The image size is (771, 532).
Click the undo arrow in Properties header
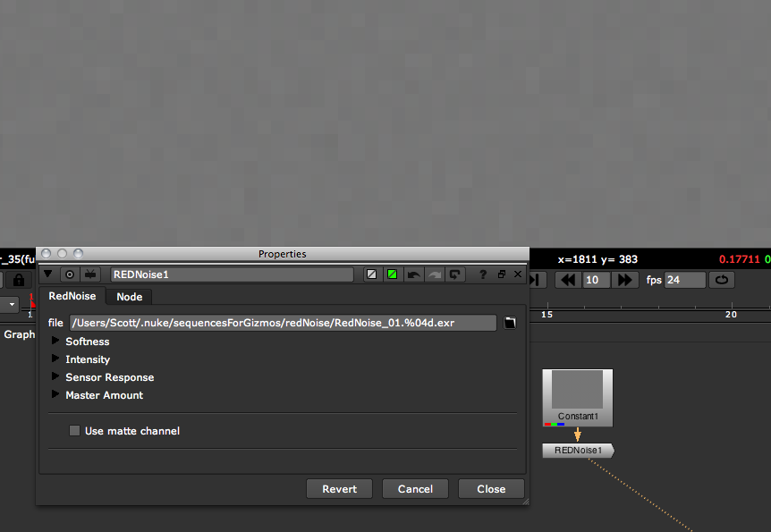click(413, 274)
